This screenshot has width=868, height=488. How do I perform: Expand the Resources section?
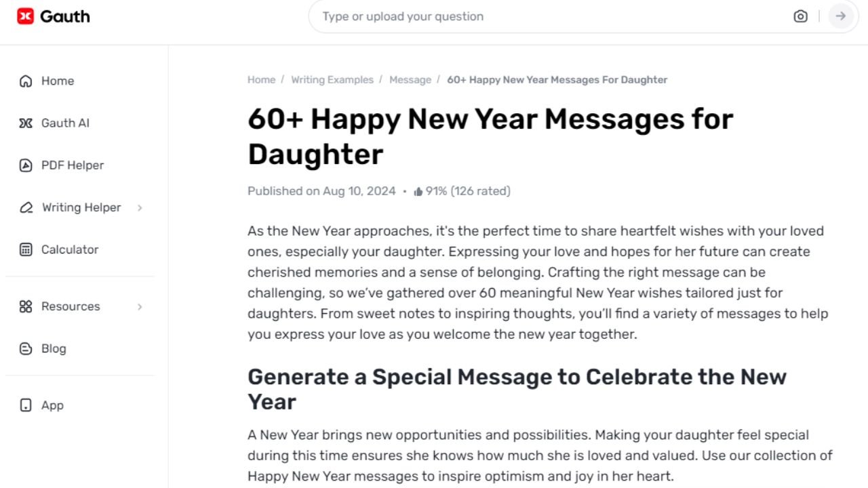[140, 306]
